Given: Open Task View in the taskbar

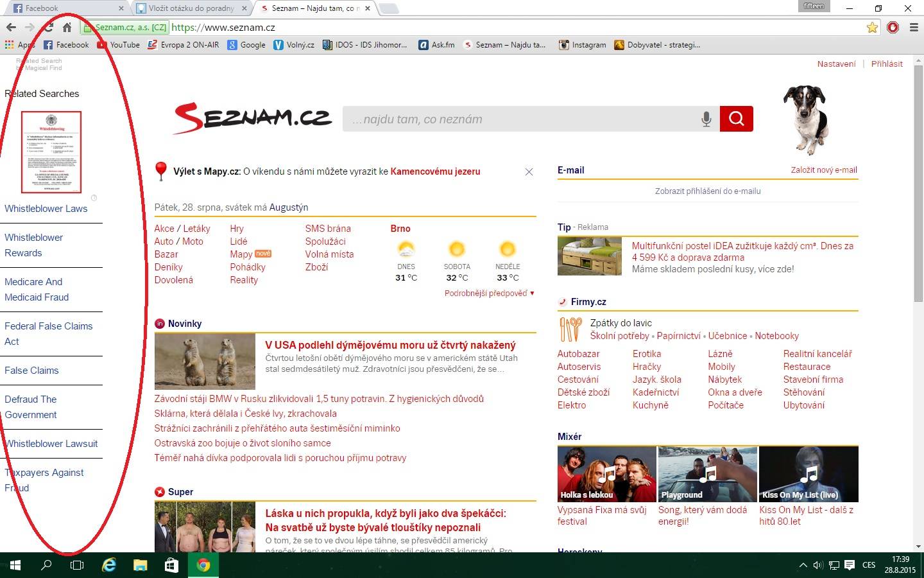Looking at the screenshot, I should 77,565.
